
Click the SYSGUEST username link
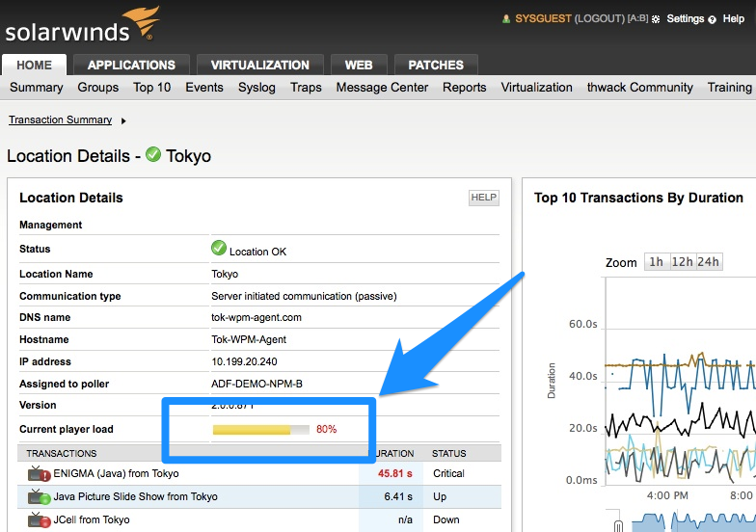[543, 19]
